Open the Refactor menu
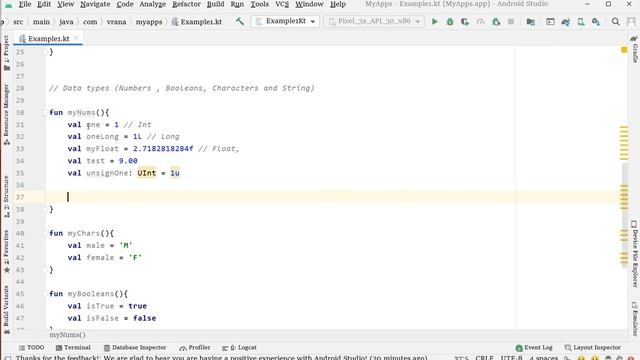Screen dimensions: 640x360 (x=186, y=4)
